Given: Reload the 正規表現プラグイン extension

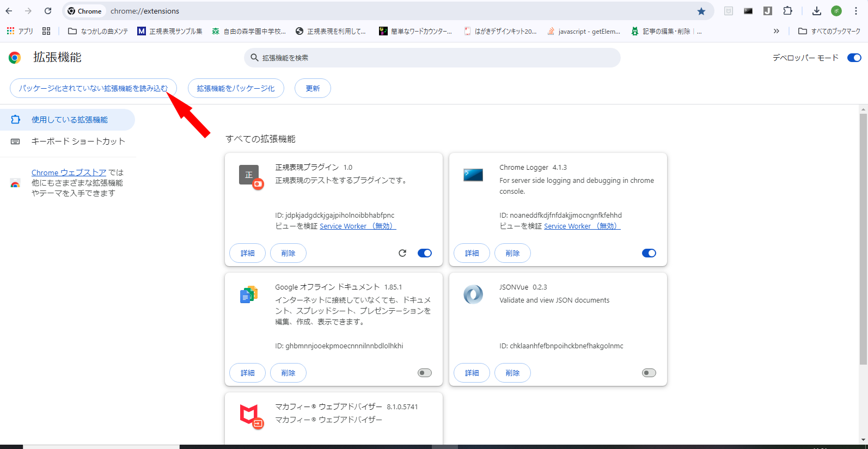Looking at the screenshot, I should [x=402, y=253].
